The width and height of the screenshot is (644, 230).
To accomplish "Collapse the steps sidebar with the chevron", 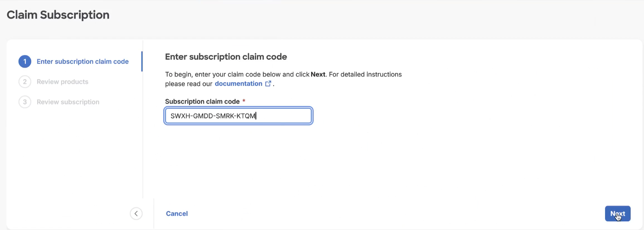I will pyautogui.click(x=136, y=214).
